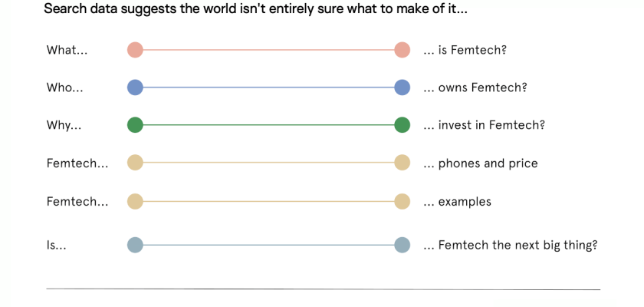This screenshot has height=307, width=644.
Task: Click the "Why..." label
Action: pos(64,125)
